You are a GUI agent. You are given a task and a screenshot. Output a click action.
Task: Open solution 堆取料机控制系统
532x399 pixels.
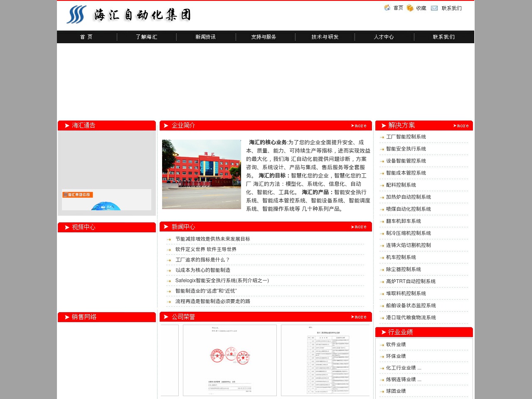coord(406,293)
